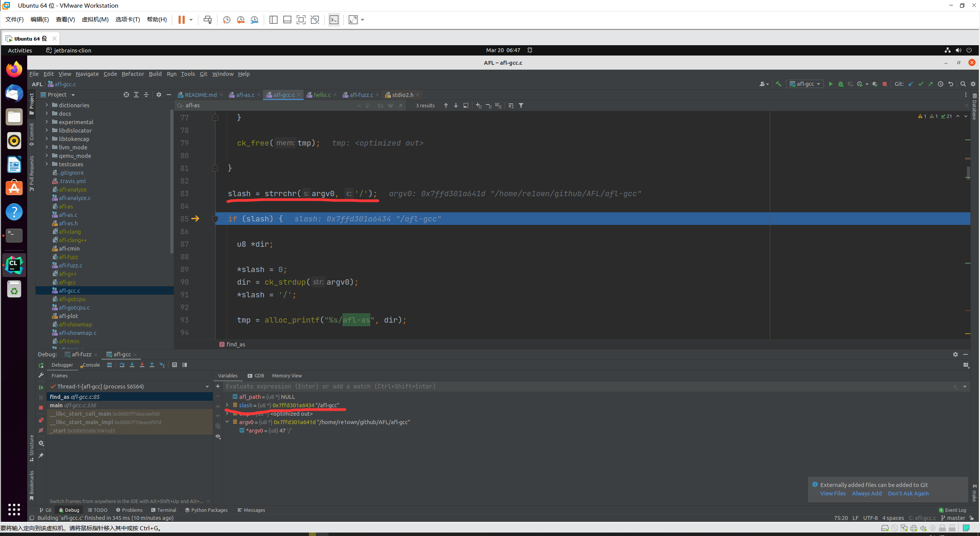Step over in debugger toolbar
The image size is (980, 536).
click(122, 365)
